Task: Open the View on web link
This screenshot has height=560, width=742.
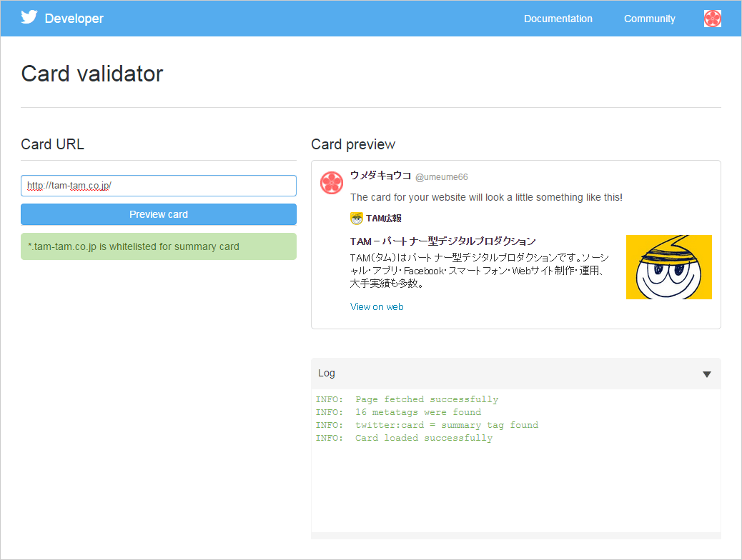Action: [x=377, y=306]
